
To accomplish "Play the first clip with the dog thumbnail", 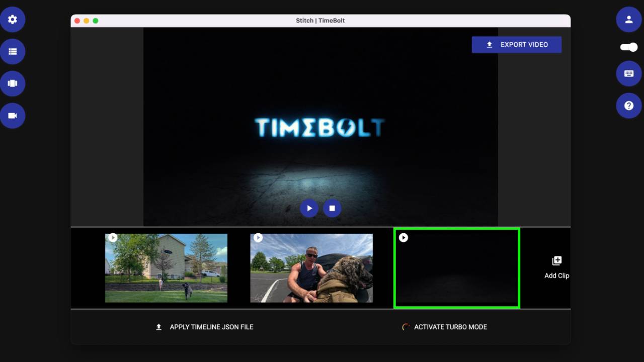I will (113, 237).
